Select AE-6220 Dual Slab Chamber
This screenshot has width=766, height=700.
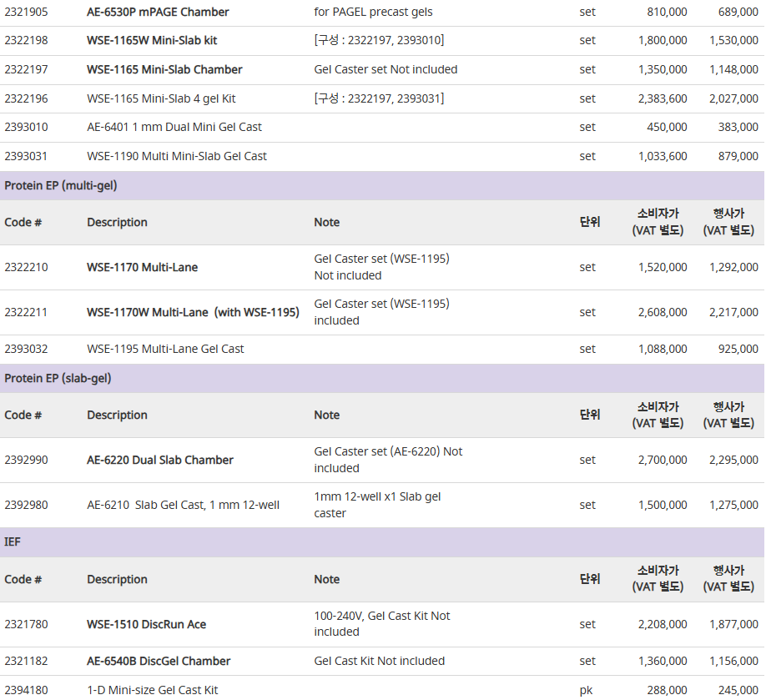(x=160, y=461)
